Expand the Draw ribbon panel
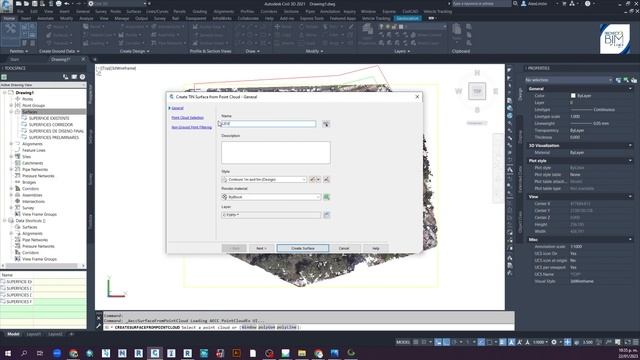 (x=253, y=51)
